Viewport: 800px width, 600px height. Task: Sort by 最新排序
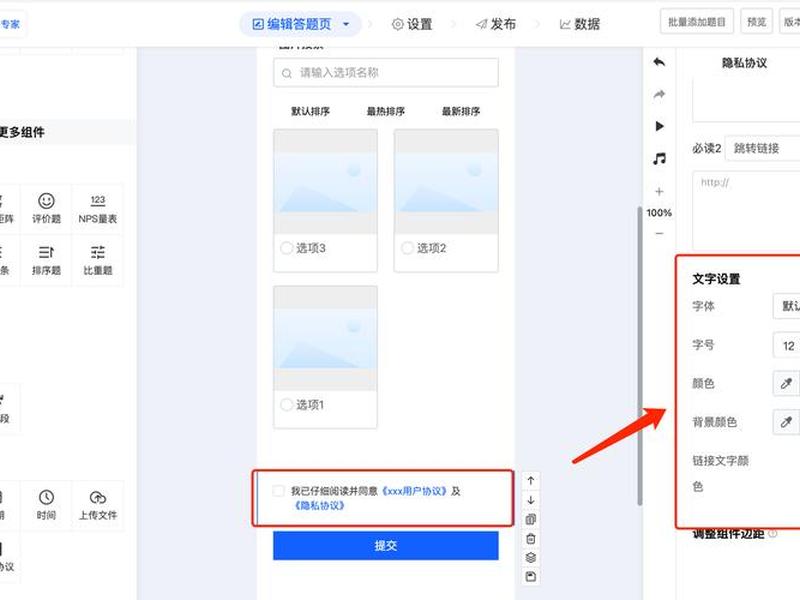461,111
